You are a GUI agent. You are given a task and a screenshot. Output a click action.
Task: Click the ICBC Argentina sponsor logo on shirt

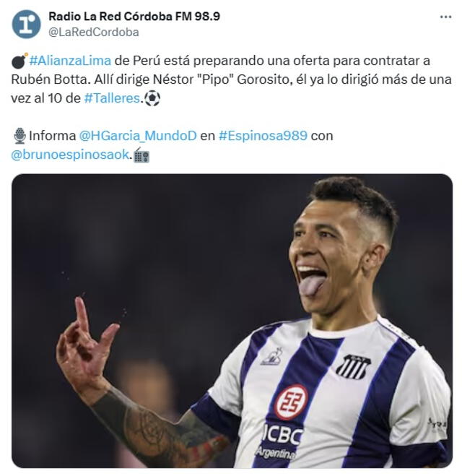point(281,441)
